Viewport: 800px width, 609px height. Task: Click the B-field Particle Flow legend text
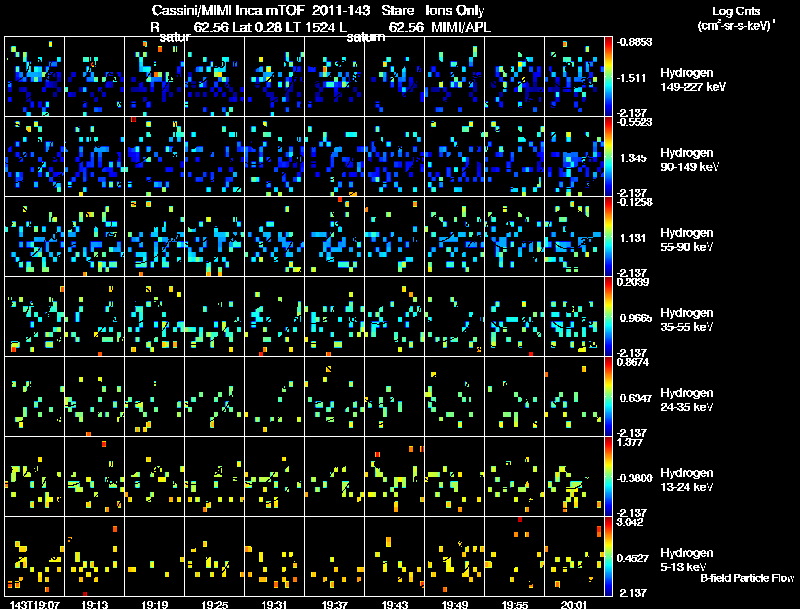747,578
